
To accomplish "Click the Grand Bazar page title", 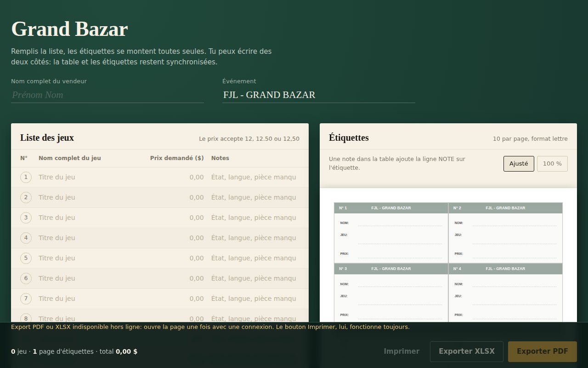I will pos(69,29).
